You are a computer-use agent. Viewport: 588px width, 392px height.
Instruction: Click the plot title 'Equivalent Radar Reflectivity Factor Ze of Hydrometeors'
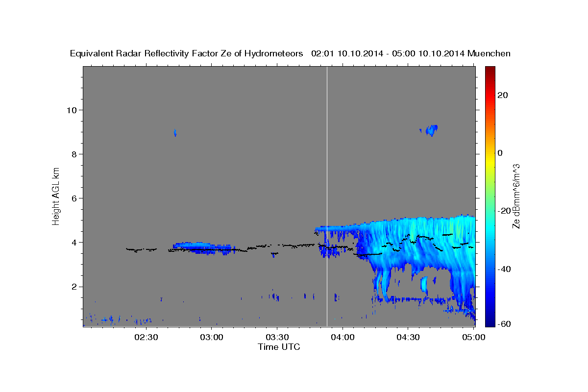(187, 54)
